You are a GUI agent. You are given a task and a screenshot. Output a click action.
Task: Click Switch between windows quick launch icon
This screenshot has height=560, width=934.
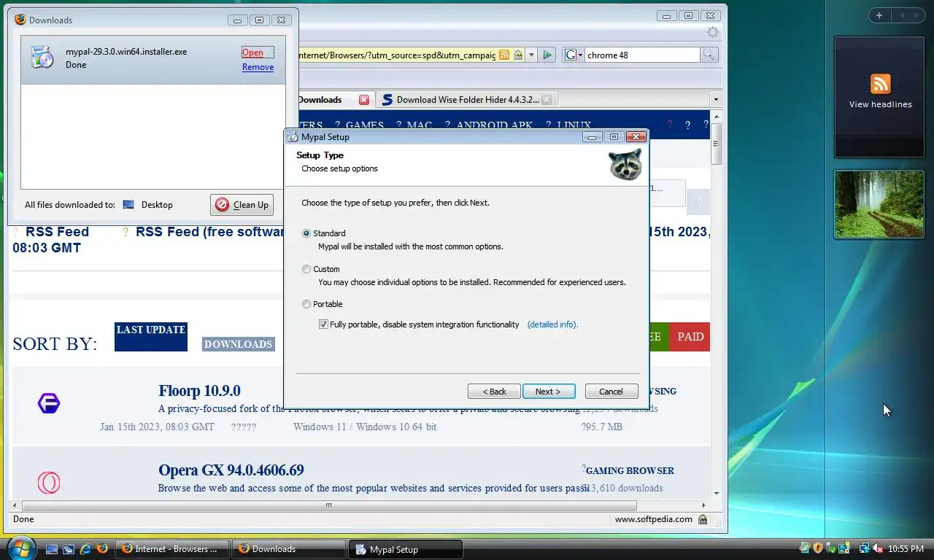[69, 549]
